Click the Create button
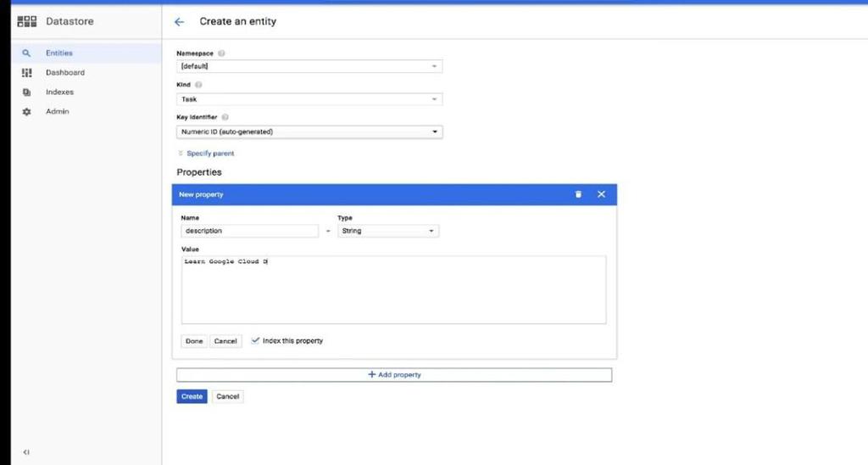The width and height of the screenshot is (868, 465). coord(192,396)
